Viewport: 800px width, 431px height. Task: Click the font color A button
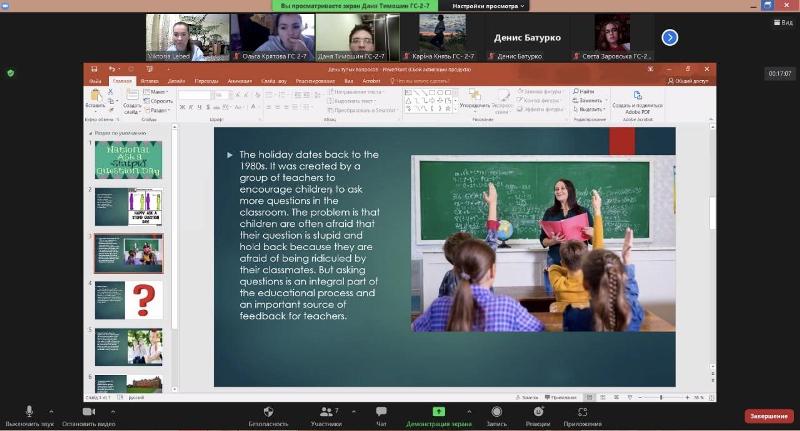click(x=253, y=107)
